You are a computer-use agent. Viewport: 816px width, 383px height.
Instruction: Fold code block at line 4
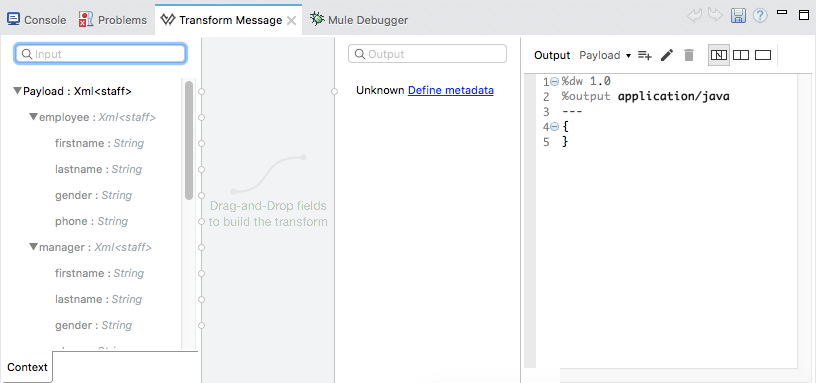(555, 126)
